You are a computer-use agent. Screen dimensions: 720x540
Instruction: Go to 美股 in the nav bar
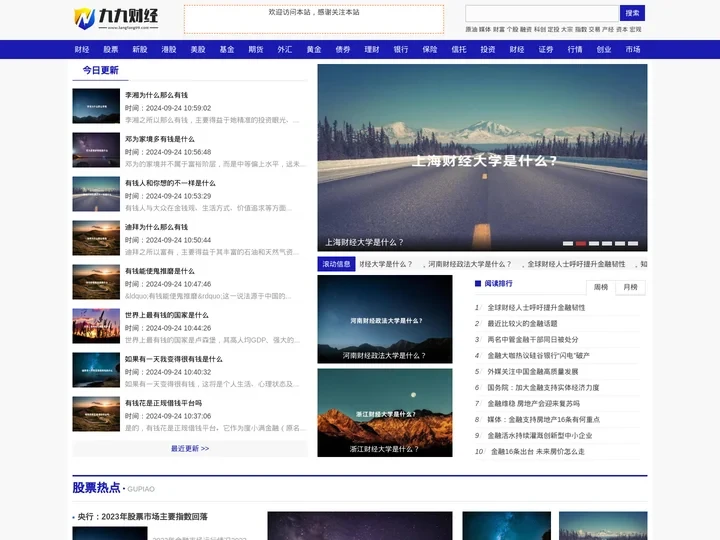click(198, 50)
